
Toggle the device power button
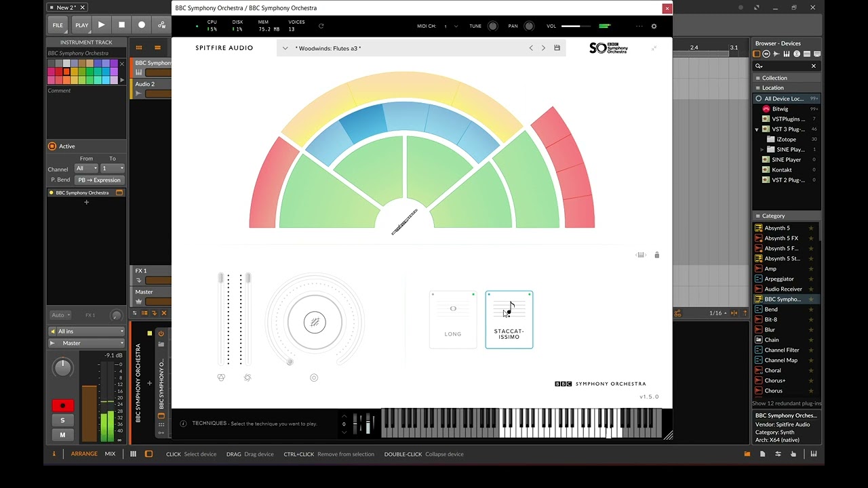coord(161,333)
